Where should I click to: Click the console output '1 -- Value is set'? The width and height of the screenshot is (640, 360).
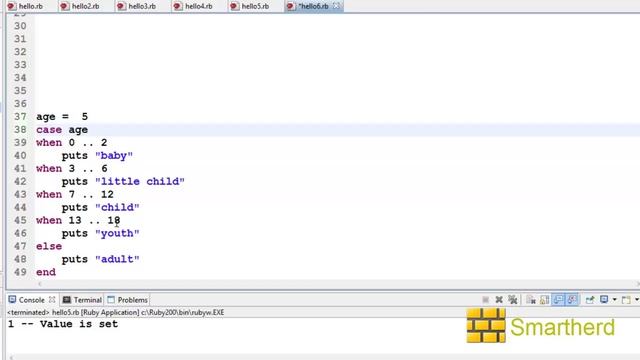click(63, 324)
